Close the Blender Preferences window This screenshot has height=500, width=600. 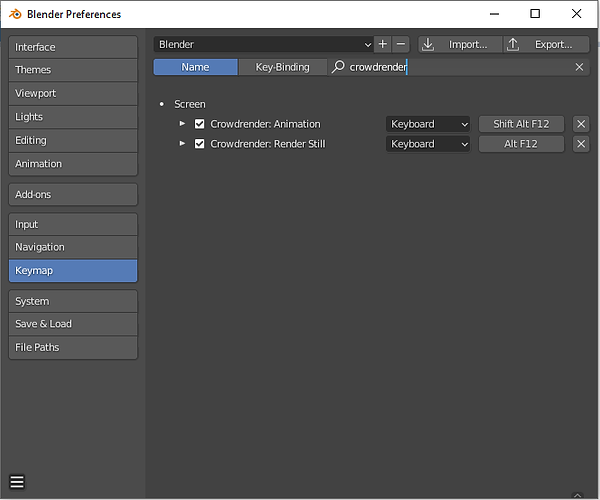coord(576,14)
